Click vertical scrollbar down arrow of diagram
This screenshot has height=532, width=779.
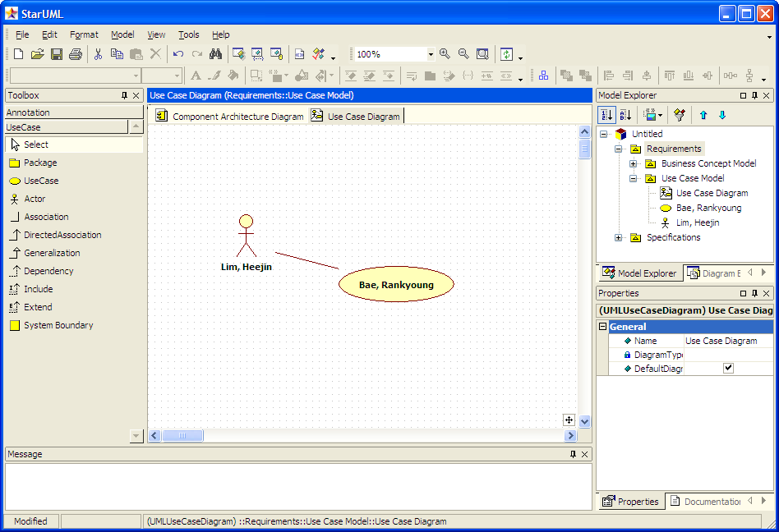(x=585, y=421)
